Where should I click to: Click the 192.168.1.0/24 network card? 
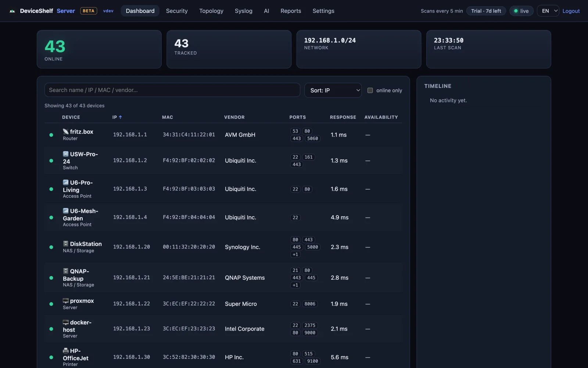click(x=359, y=49)
